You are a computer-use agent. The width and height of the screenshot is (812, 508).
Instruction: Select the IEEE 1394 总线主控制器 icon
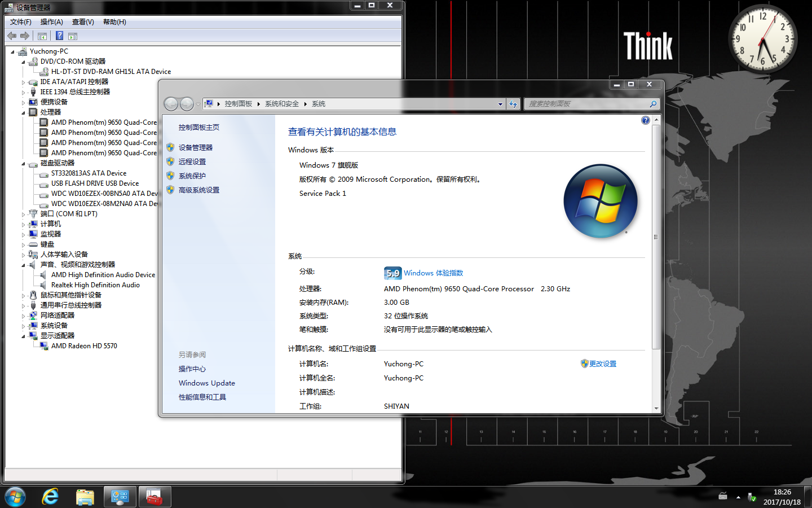tap(33, 92)
